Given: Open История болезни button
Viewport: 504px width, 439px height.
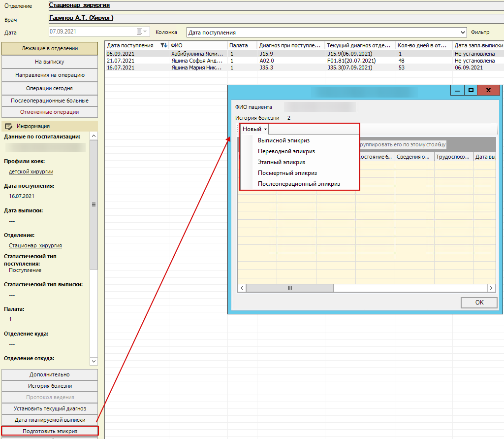Looking at the screenshot, I should (50, 386).
